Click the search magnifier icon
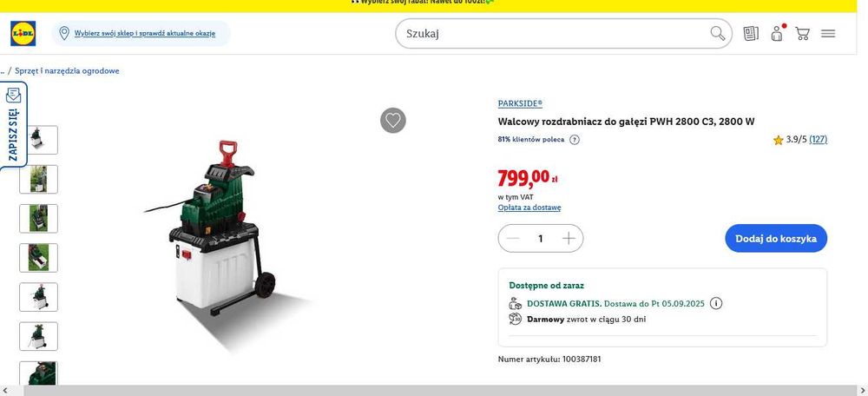 718,34
